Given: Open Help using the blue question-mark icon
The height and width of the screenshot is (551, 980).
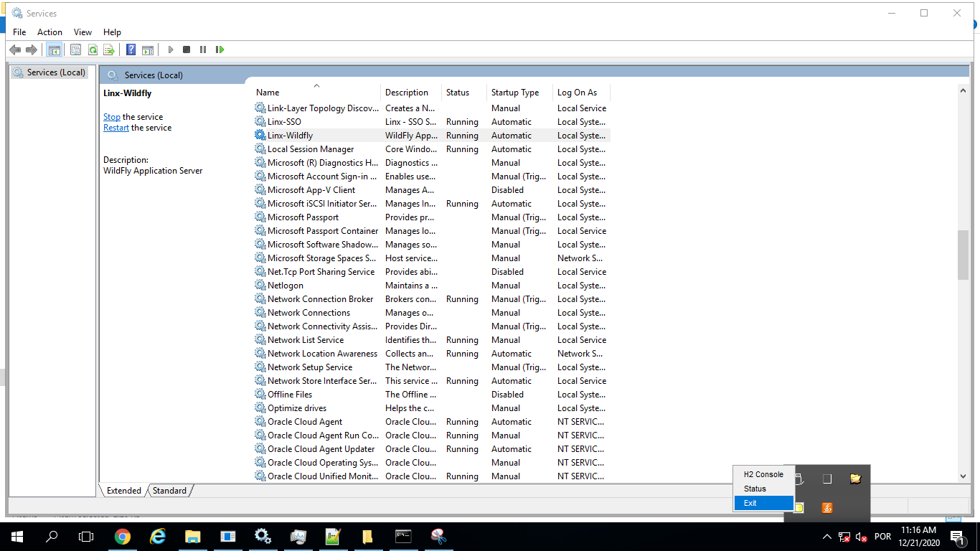Looking at the screenshot, I should 131,50.
